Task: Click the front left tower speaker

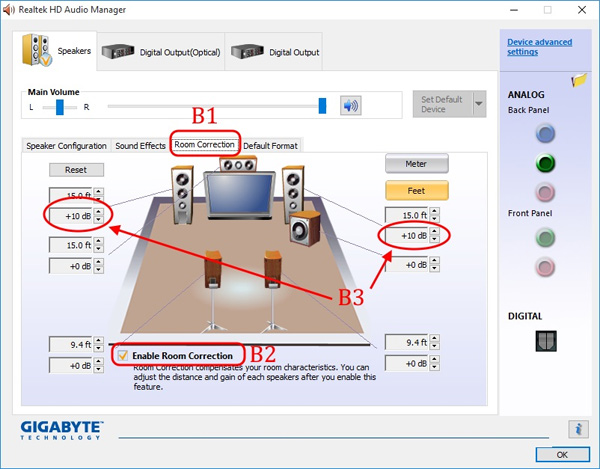Action: click(x=182, y=194)
